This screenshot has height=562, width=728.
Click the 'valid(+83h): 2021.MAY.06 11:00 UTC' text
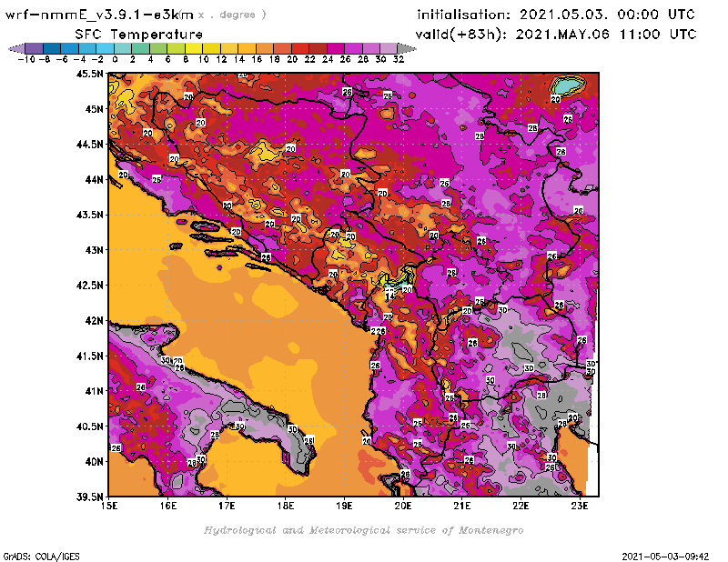[556, 35]
